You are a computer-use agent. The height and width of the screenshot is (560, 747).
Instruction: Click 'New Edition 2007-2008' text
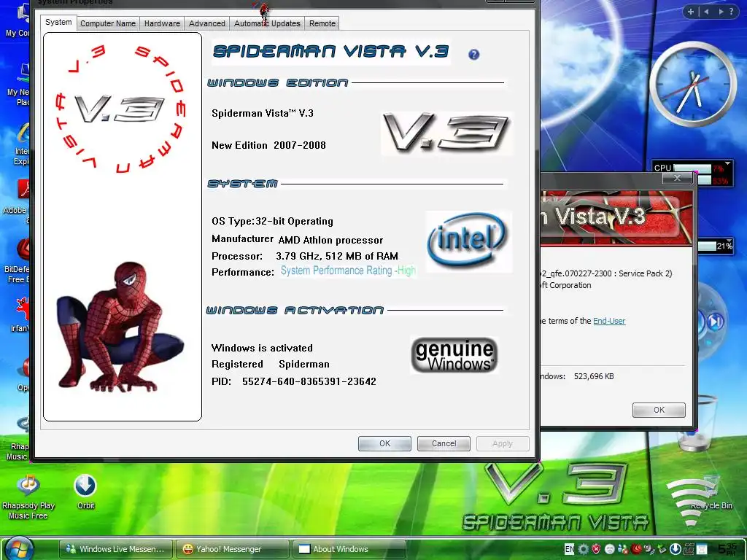coord(268,145)
